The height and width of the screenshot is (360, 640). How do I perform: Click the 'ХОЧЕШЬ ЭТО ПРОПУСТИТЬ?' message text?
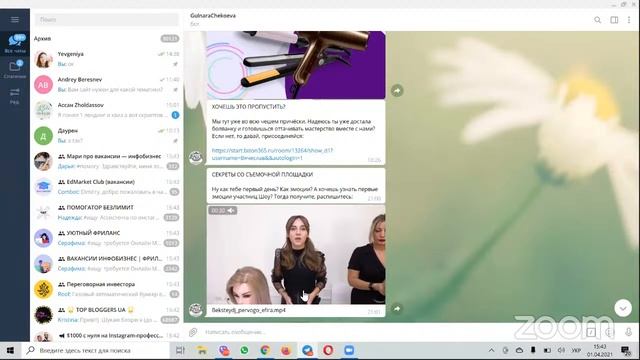[x=249, y=107]
